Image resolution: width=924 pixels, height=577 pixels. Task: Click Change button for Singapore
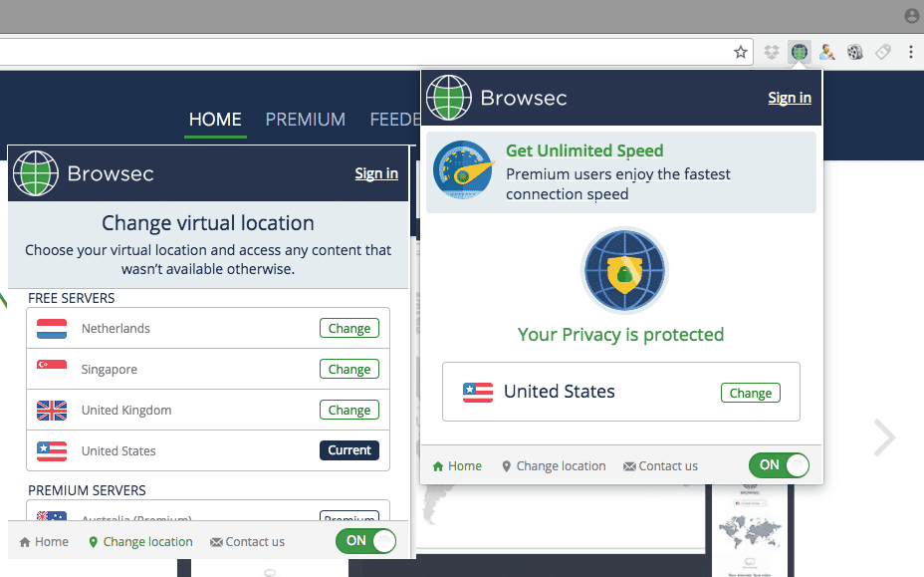click(x=349, y=369)
